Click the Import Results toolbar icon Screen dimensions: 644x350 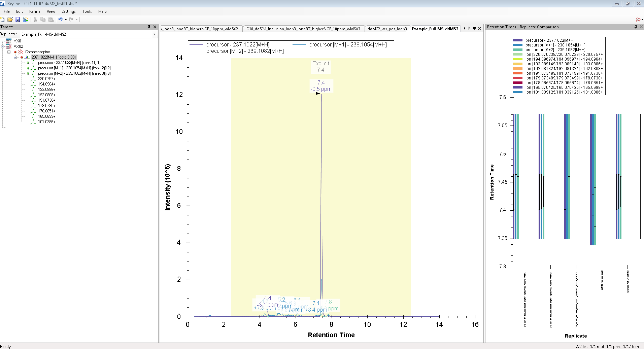point(26,20)
